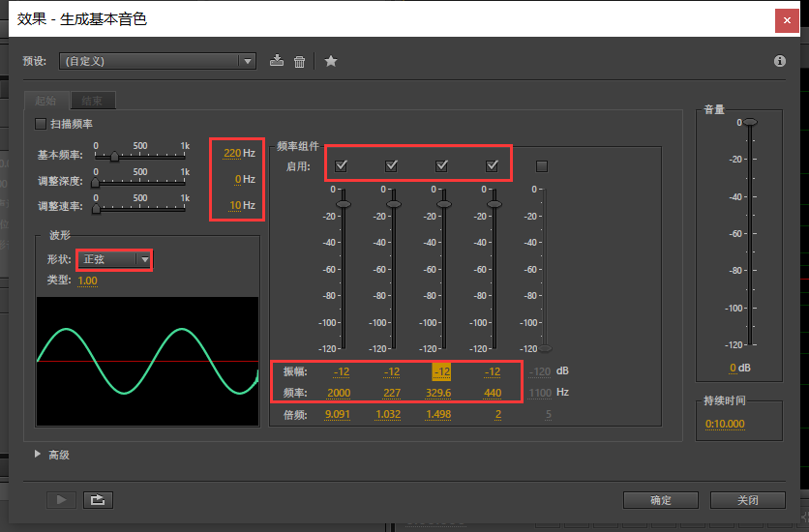Save the current settings as a preset
Screen dimensions: 809x532
pyautogui.click(x=277, y=61)
